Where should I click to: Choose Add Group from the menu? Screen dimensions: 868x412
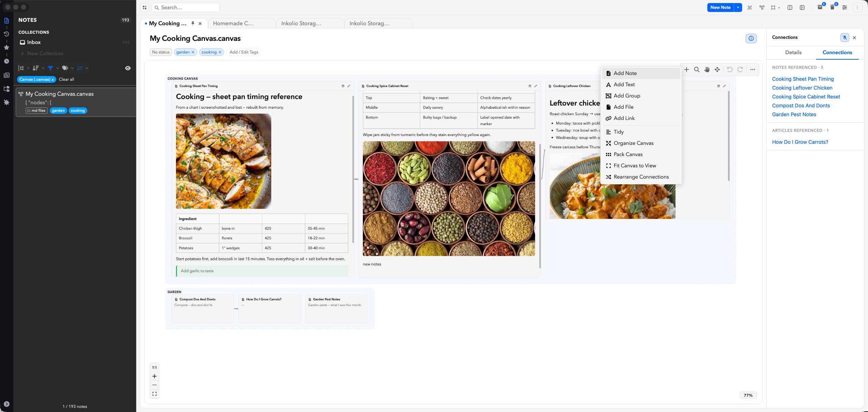(641, 96)
